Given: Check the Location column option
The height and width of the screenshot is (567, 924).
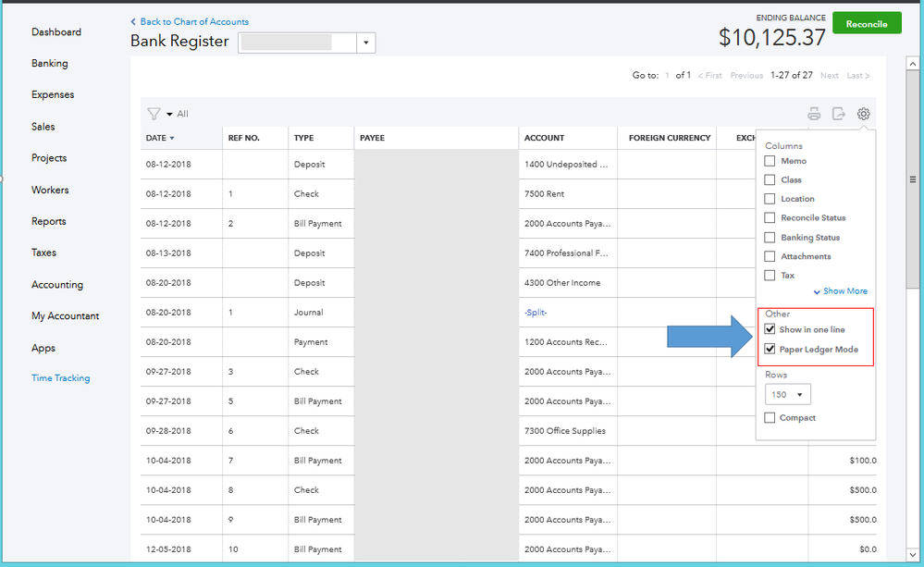Looking at the screenshot, I should pos(770,199).
